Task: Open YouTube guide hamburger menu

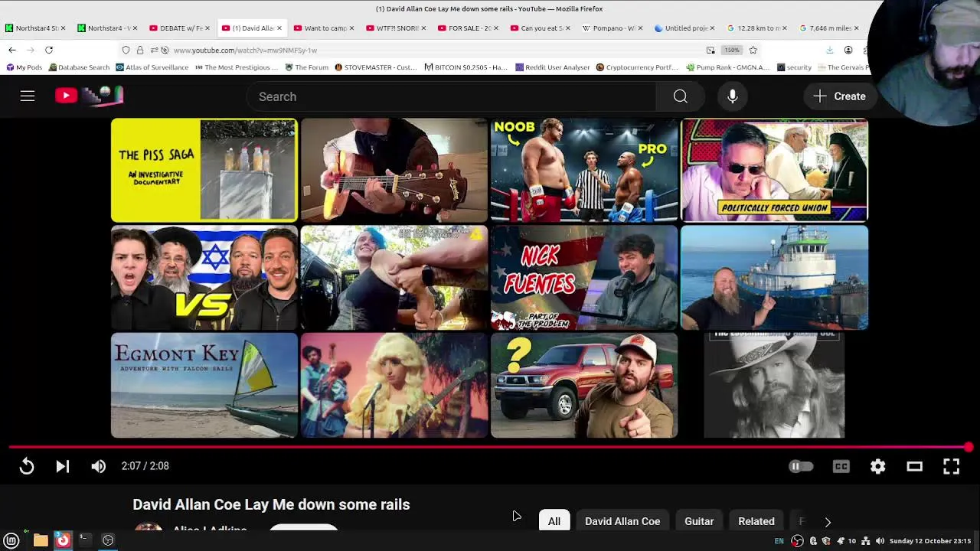Action: click(28, 96)
